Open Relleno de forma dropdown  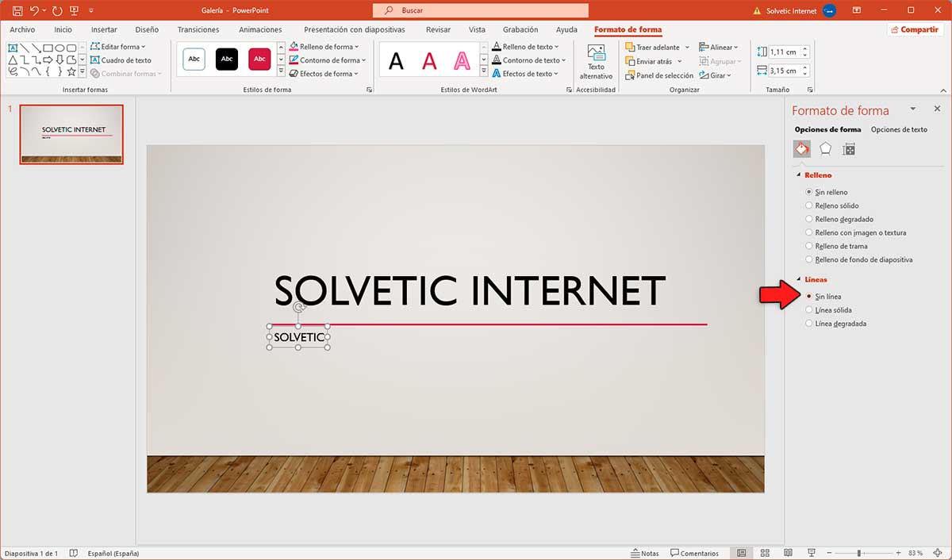click(x=324, y=47)
